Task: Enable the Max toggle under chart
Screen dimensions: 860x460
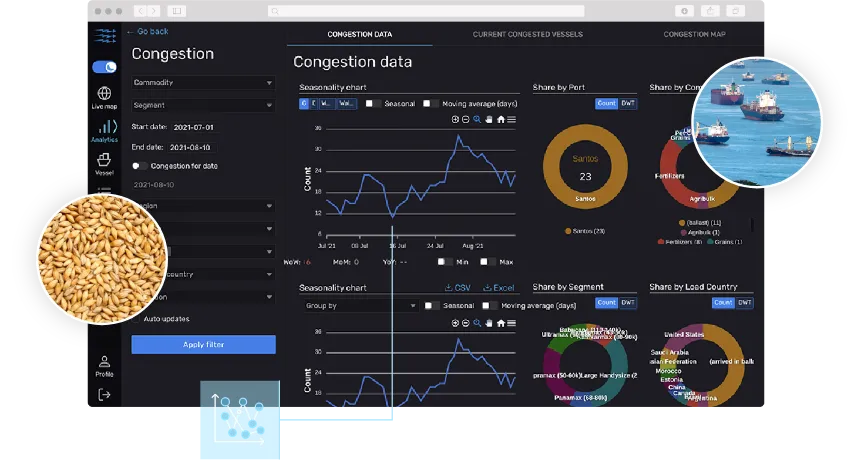Action: pos(488,262)
